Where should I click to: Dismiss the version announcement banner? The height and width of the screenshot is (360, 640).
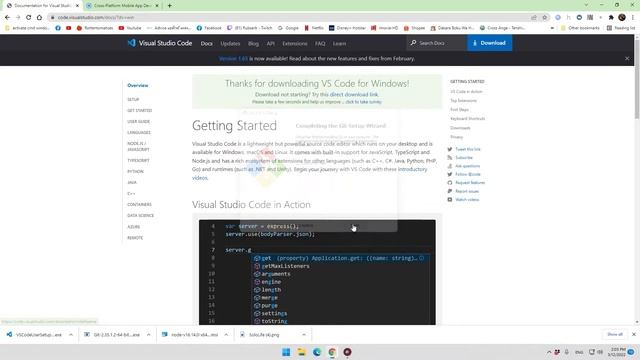pyautogui.click(x=627, y=58)
